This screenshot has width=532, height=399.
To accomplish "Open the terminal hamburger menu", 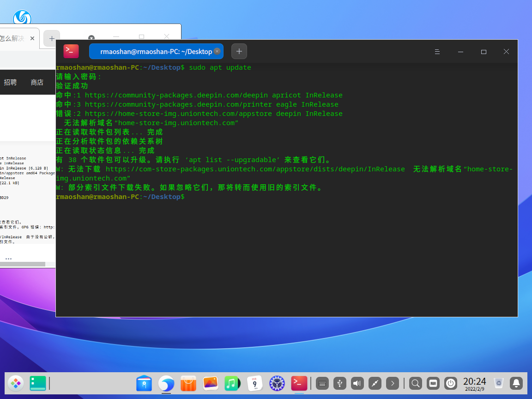I will point(437,52).
